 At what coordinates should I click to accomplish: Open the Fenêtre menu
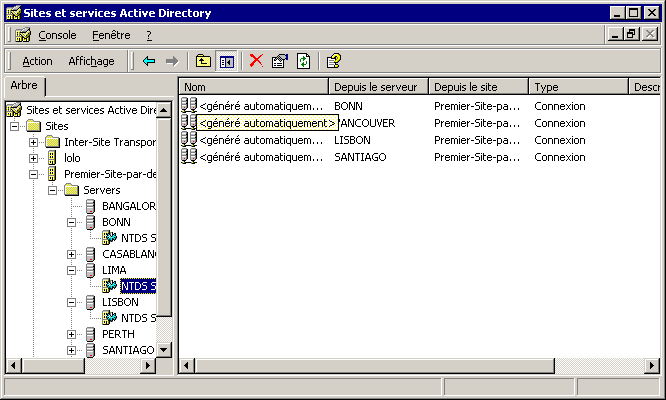coord(111,35)
